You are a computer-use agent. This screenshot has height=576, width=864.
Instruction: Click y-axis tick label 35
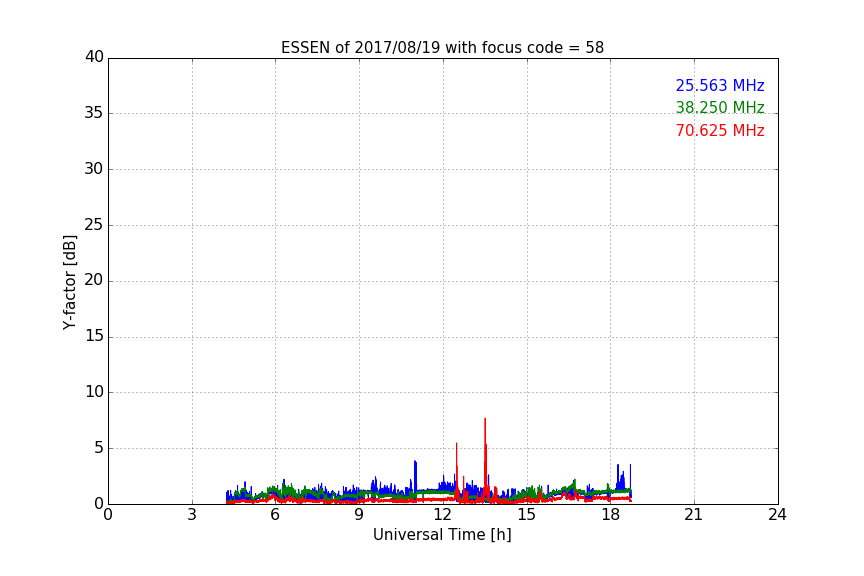94,113
